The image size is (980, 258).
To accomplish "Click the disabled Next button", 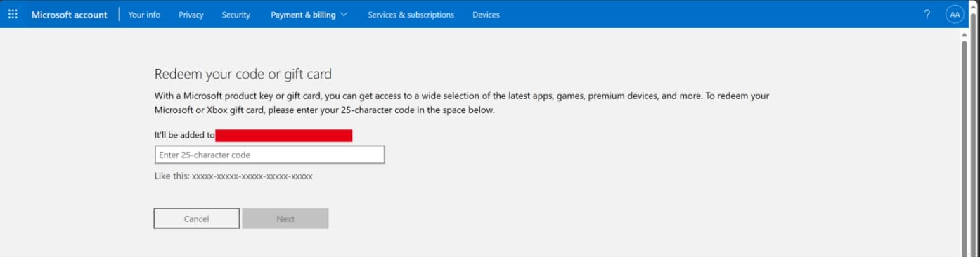I will (285, 219).
